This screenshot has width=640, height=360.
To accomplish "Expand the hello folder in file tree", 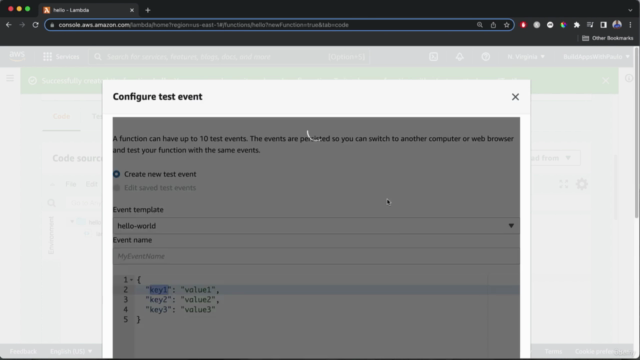I will 72,222.
